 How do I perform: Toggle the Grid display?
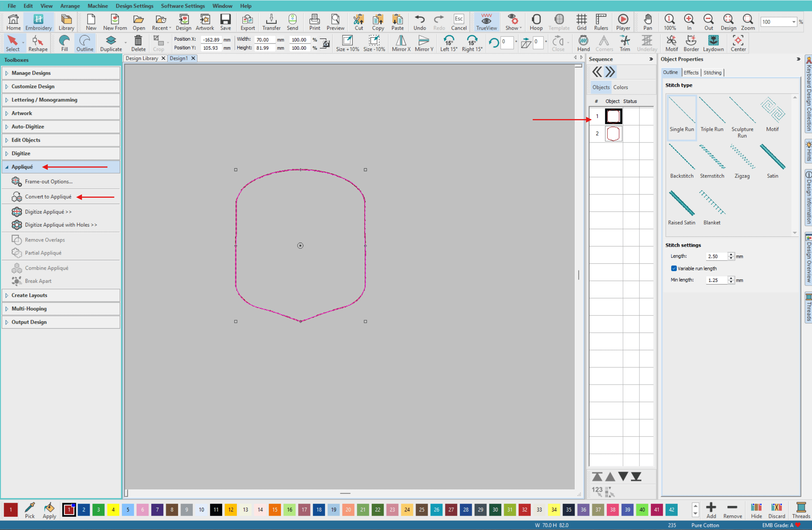click(x=581, y=20)
